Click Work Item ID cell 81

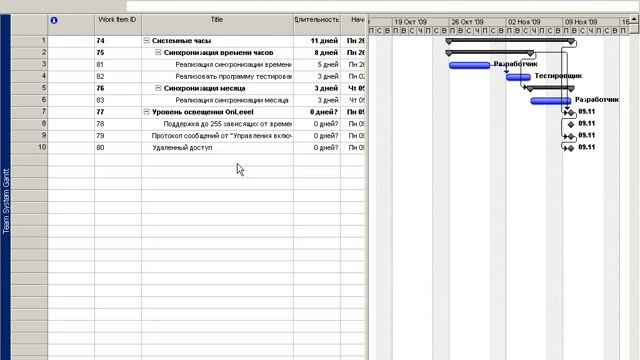coord(118,64)
